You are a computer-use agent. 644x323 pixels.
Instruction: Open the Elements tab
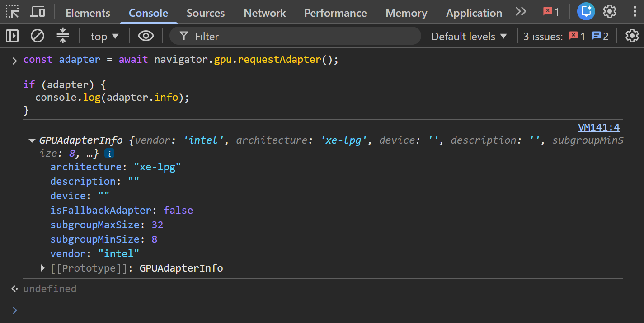pyautogui.click(x=88, y=13)
